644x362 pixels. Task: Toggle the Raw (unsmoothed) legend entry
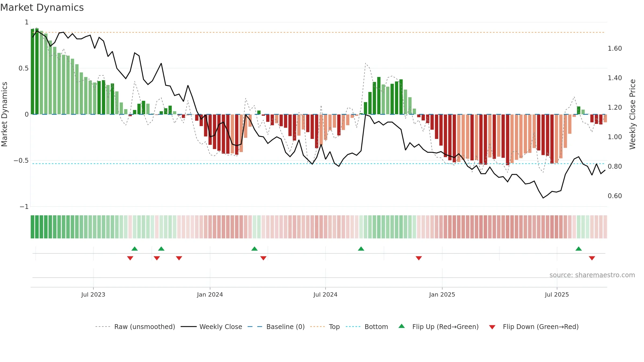point(135,327)
